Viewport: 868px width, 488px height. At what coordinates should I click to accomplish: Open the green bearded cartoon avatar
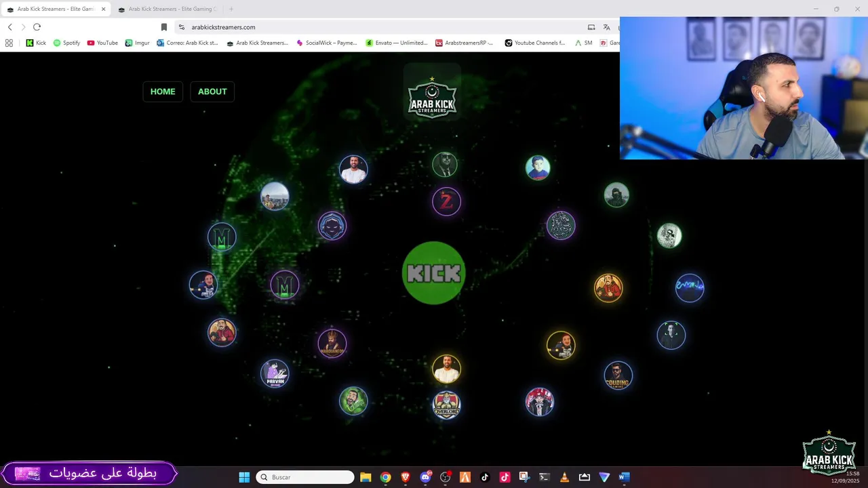353,401
